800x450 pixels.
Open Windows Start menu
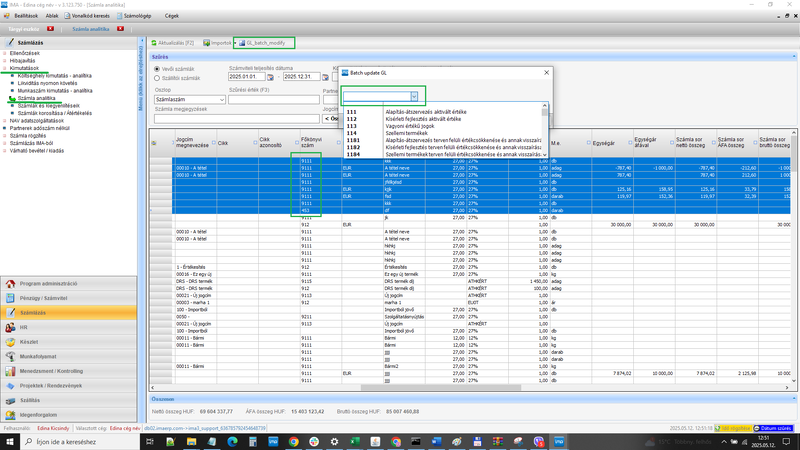(10, 442)
